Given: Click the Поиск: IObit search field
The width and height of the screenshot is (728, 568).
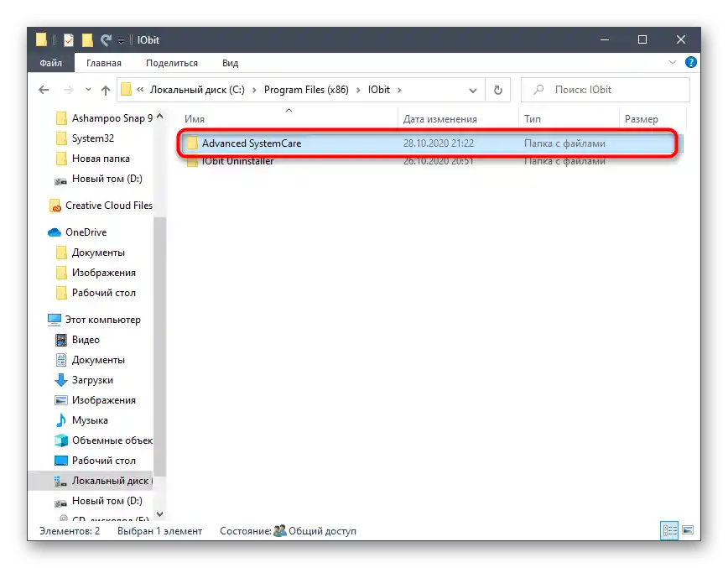Looking at the screenshot, I should coord(606,90).
